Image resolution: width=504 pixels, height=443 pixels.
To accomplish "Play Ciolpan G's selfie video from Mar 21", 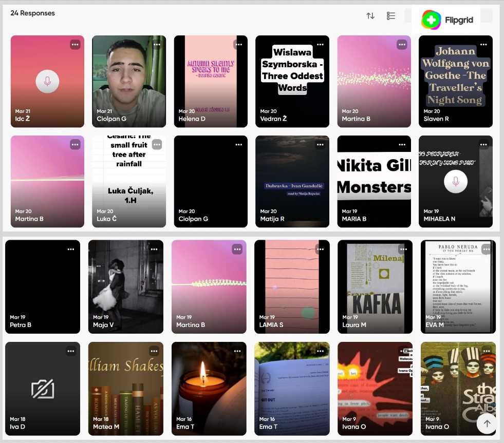I will coord(129,81).
